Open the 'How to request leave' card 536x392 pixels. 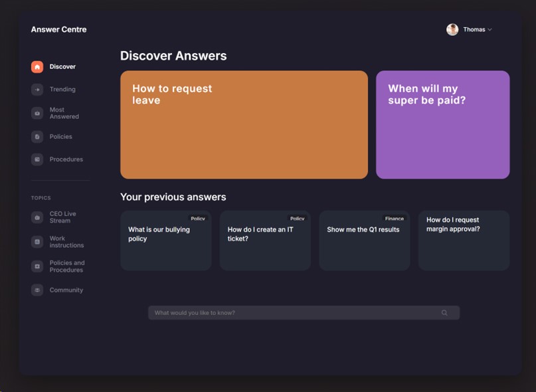(x=244, y=125)
